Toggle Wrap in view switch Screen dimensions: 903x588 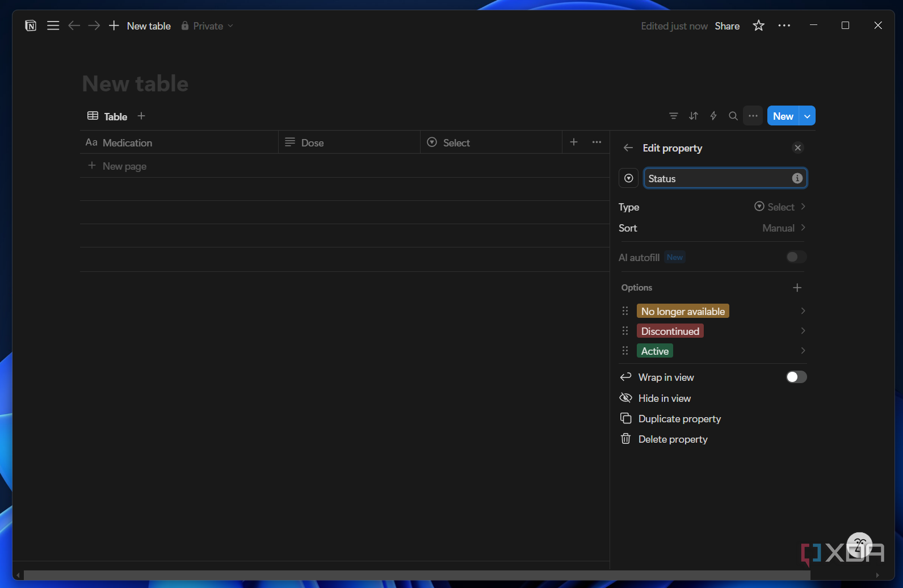point(796,377)
